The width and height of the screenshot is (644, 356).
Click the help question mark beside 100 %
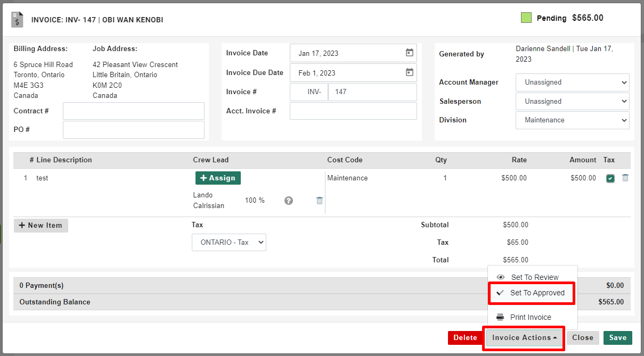click(x=289, y=201)
